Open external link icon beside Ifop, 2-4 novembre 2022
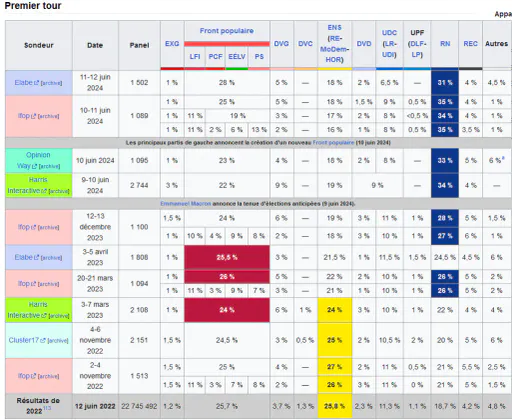The width and height of the screenshot is (512, 420). click(33, 376)
